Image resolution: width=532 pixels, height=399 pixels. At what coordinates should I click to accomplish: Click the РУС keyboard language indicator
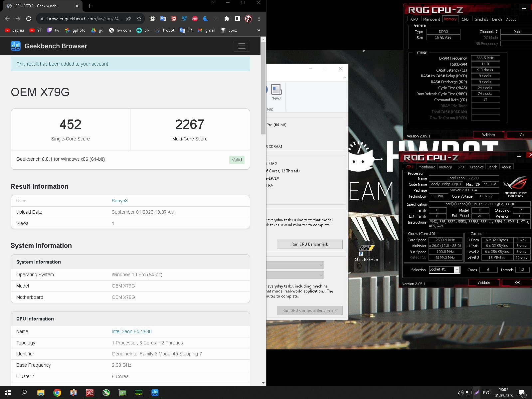tap(486, 393)
